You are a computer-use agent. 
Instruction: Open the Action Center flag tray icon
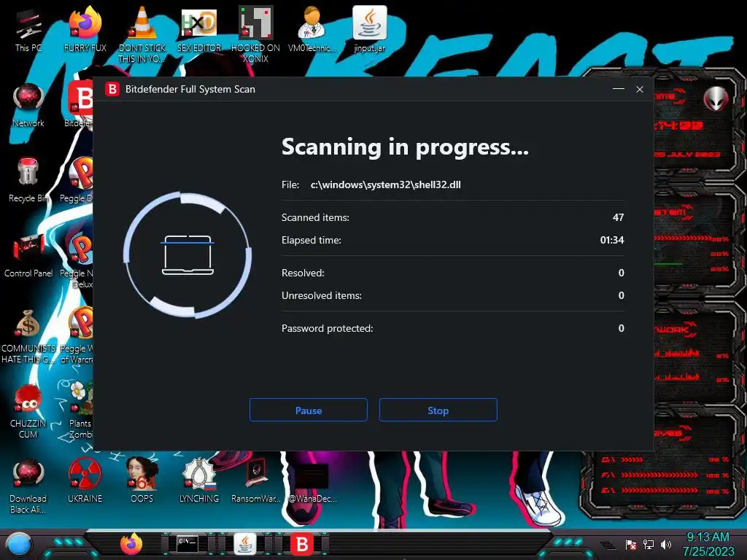[631, 544]
